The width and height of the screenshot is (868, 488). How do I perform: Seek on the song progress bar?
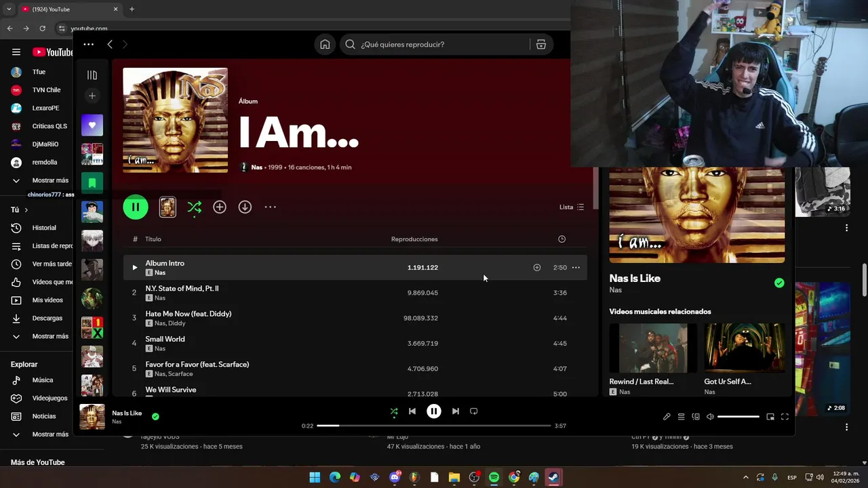click(434, 426)
